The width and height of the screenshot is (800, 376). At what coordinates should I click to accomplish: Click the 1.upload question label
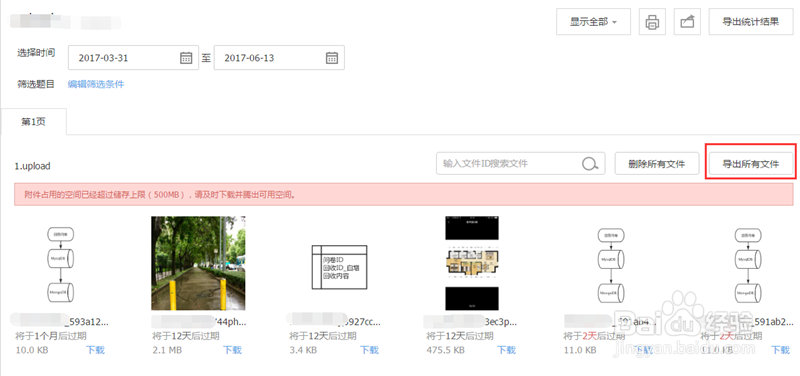tap(33, 166)
